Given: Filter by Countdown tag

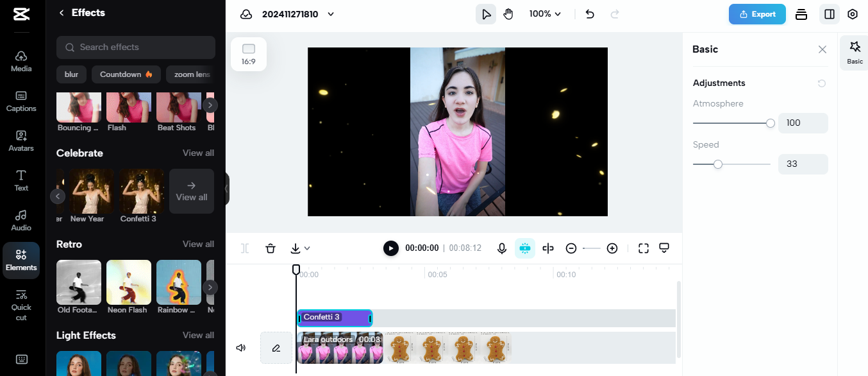Looking at the screenshot, I should coord(126,74).
